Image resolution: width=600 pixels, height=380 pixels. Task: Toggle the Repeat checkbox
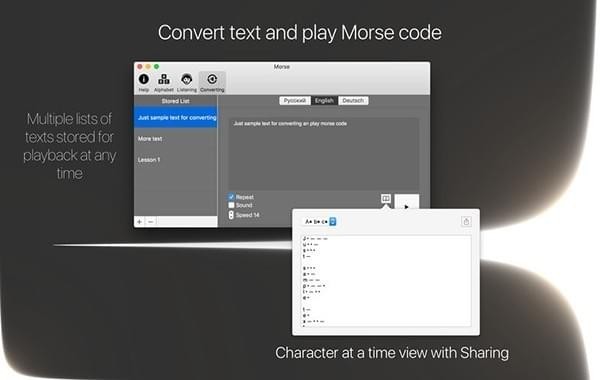click(x=231, y=197)
